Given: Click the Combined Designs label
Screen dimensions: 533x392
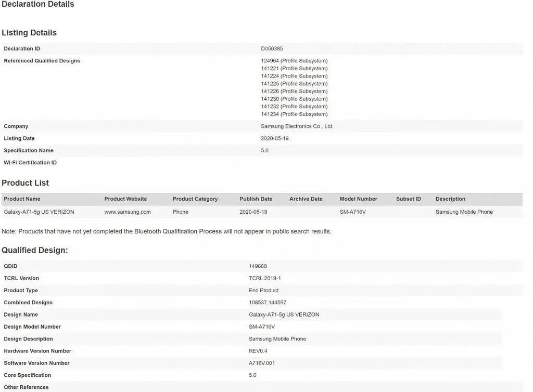Looking at the screenshot, I should coord(28,303).
